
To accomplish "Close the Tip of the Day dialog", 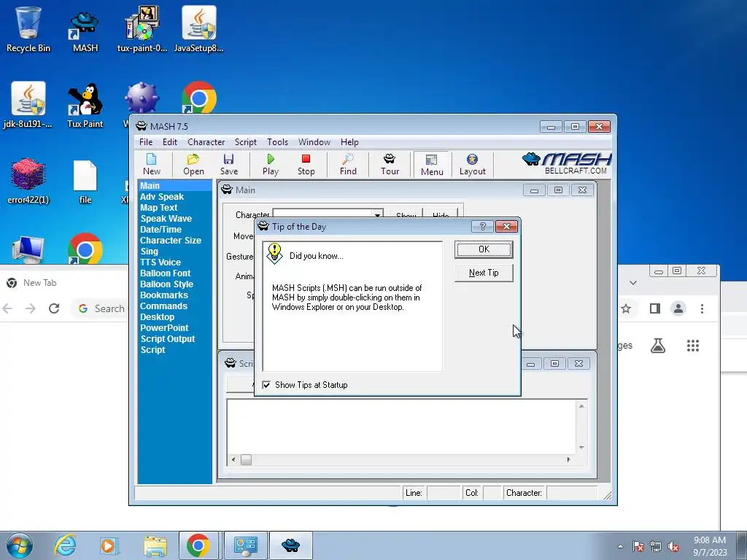I will click(x=506, y=226).
